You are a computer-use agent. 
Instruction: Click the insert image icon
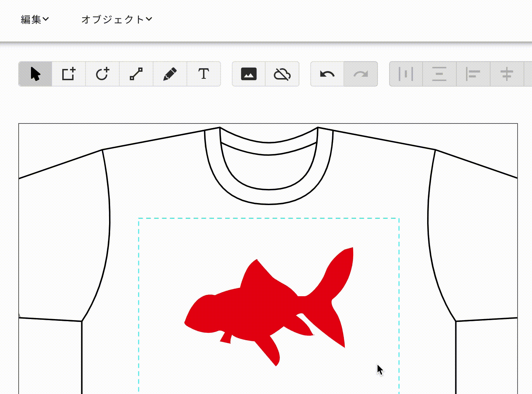(x=249, y=74)
